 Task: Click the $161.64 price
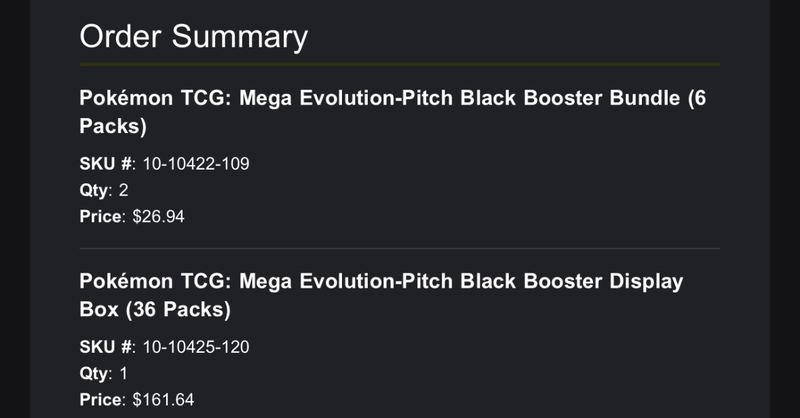tap(163, 400)
